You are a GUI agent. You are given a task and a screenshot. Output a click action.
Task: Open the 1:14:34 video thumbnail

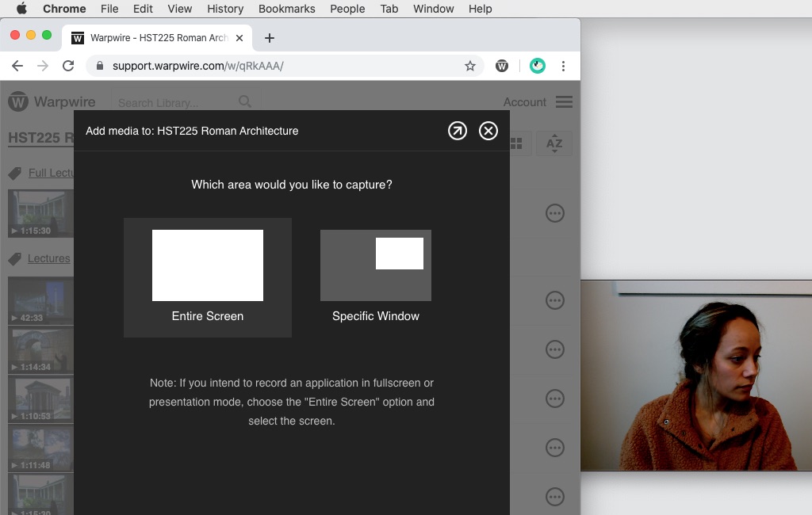coord(41,350)
